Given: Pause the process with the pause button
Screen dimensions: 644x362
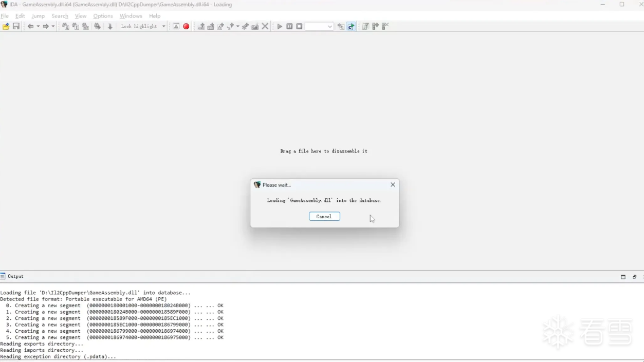Looking at the screenshot, I should 289,26.
